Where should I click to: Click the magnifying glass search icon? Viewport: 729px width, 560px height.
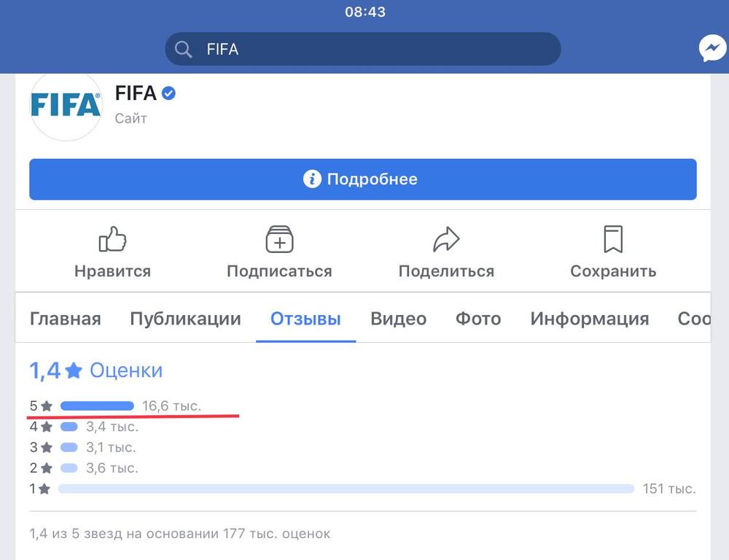tap(183, 49)
